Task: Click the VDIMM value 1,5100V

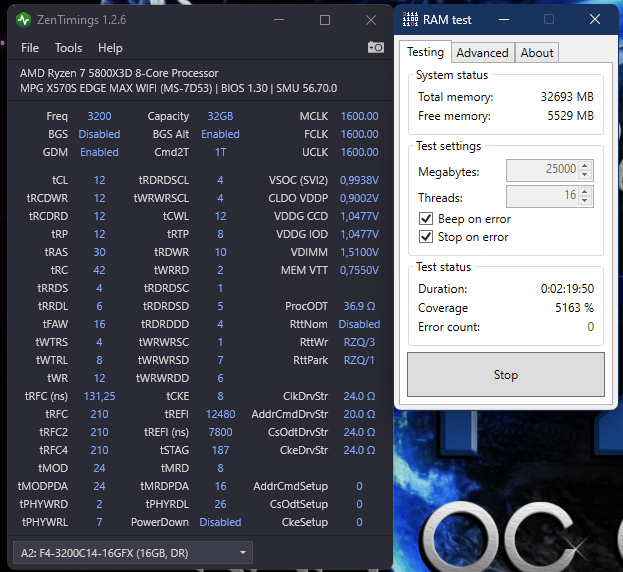Action: click(x=359, y=252)
